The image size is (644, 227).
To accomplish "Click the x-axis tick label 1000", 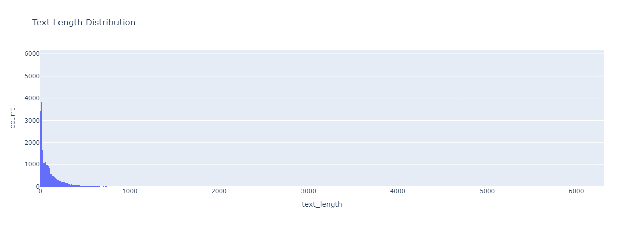I will (x=130, y=192).
